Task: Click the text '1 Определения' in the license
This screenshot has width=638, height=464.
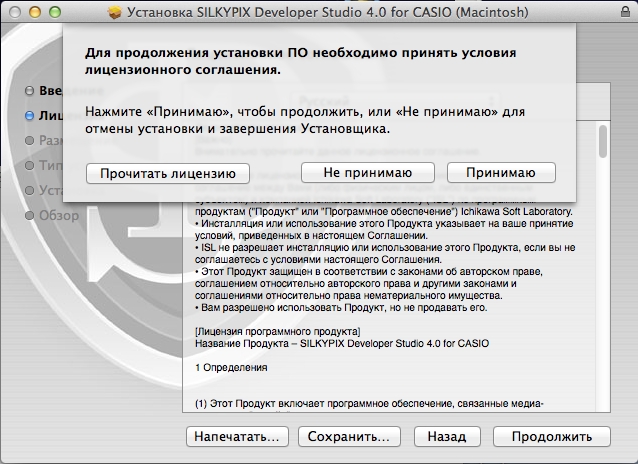Action: pos(231,368)
